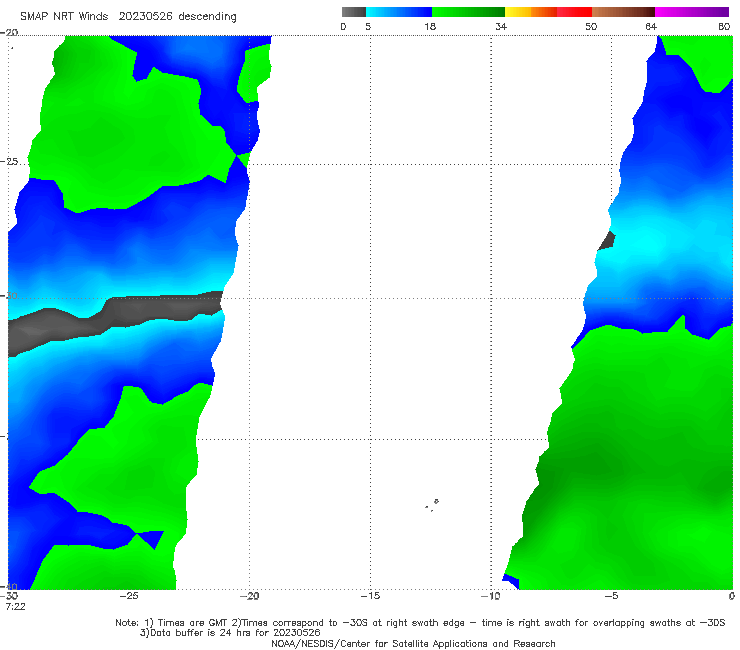Pick the magenta-purple 64–80 color bar segment

[692, 12]
